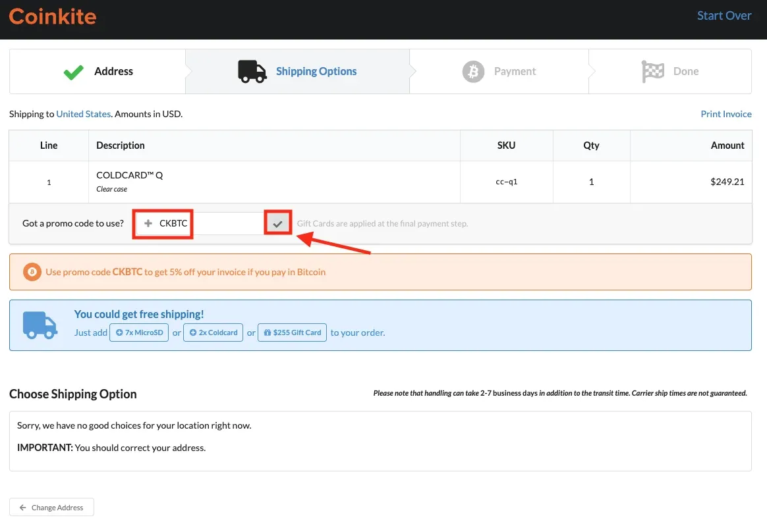Click the Qty column header
The width and height of the screenshot is (767, 532).
[x=591, y=146]
